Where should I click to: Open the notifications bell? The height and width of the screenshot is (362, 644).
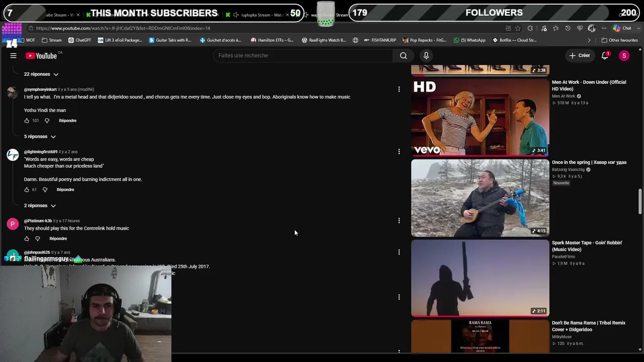[x=605, y=56]
